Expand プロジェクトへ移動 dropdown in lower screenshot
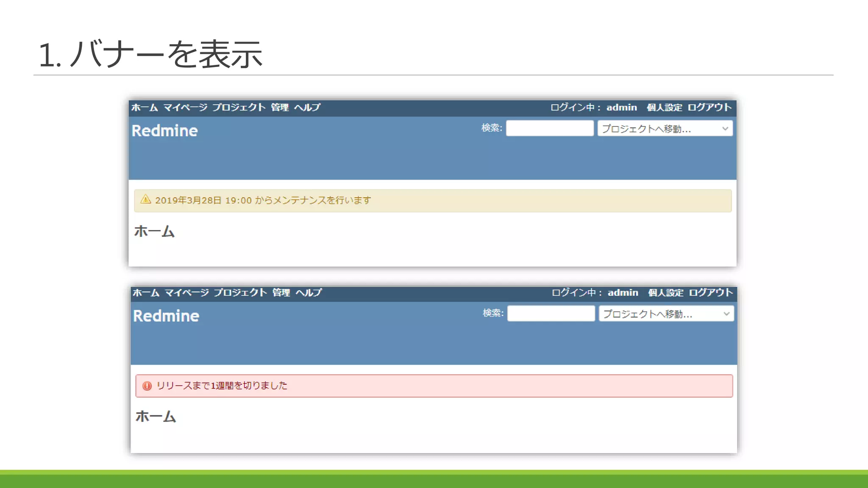 pos(666,313)
